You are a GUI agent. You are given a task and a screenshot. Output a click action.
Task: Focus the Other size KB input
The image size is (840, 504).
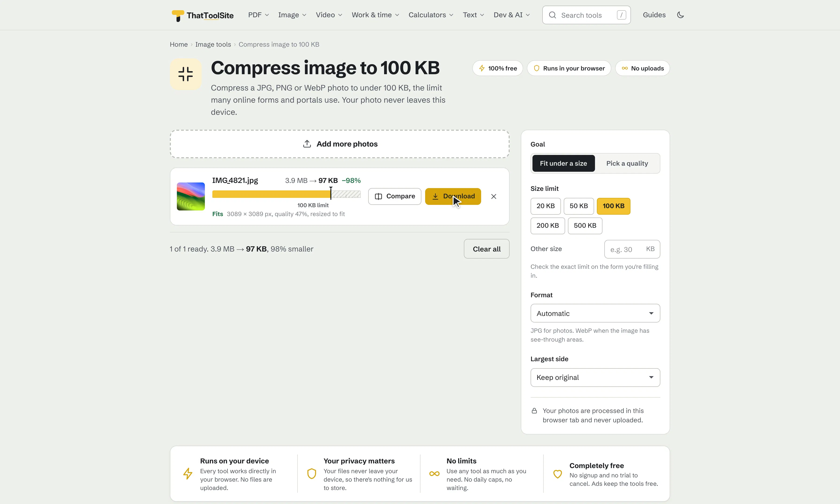click(x=632, y=249)
